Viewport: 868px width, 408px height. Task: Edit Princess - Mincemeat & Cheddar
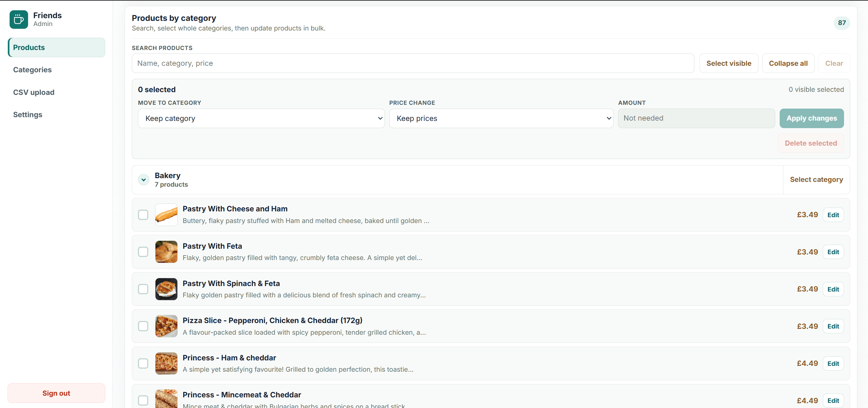(x=833, y=401)
